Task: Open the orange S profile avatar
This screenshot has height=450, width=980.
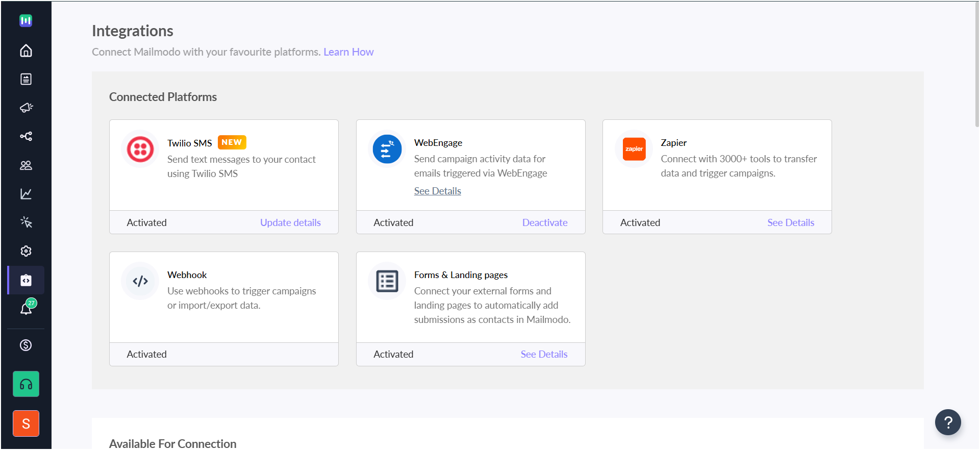Action: (x=26, y=423)
